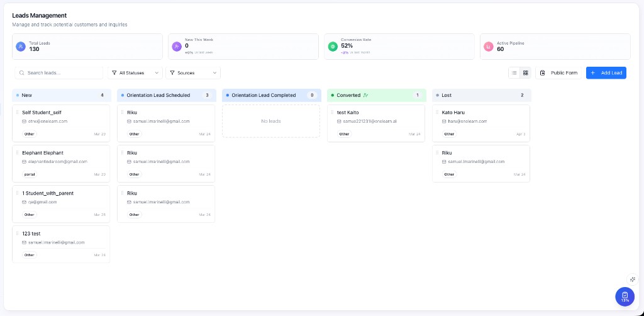Grab the drag handle on Self Student_self card
The height and width of the screenshot is (316, 644).
17,112
